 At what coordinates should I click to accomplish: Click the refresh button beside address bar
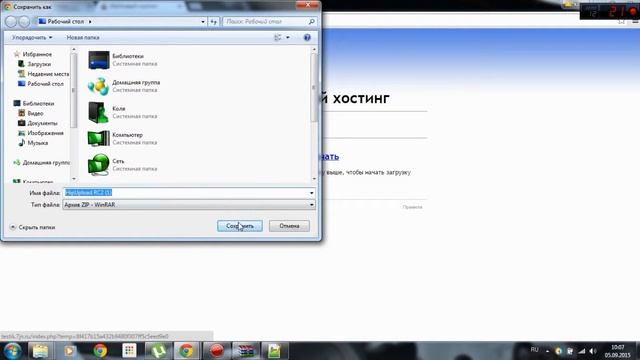213,22
